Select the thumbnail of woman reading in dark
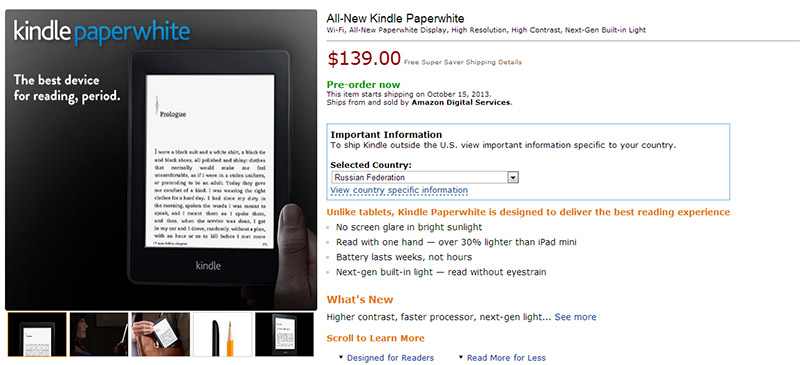 click(x=99, y=334)
